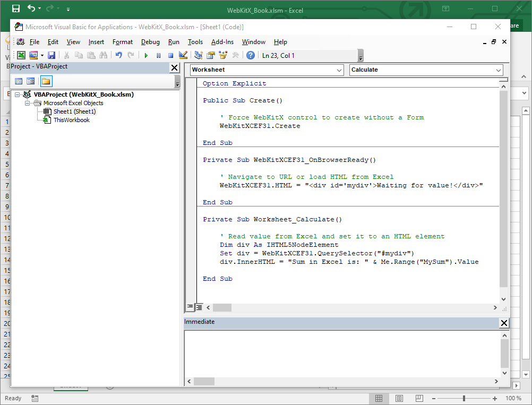
Task: Click the Paste toolbar icon
Action: coord(91,55)
